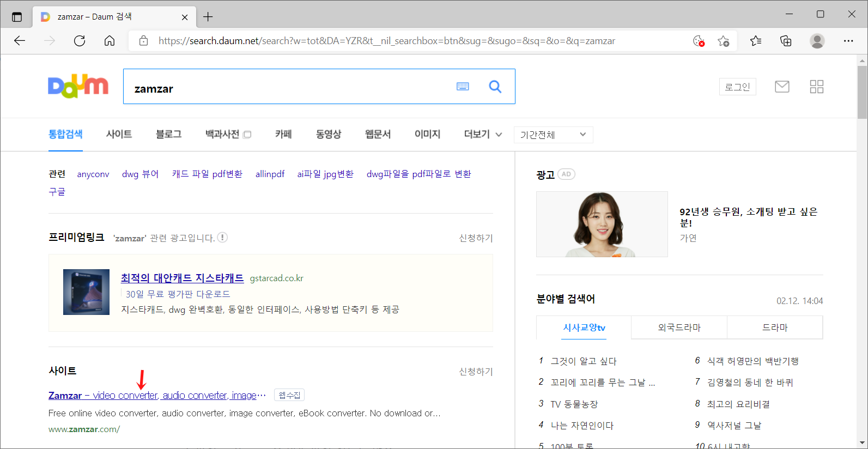
Task: Open the 이미지 tab
Action: (x=427, y=134)
